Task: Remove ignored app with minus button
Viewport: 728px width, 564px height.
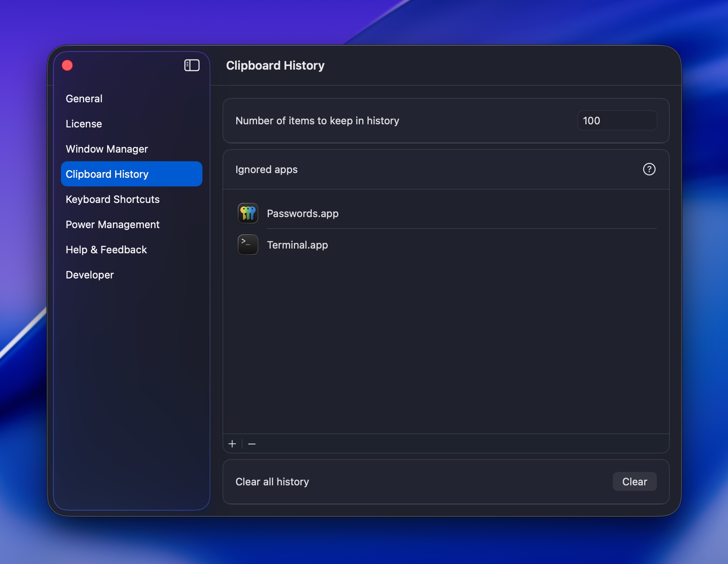Action: pos(252,444)
